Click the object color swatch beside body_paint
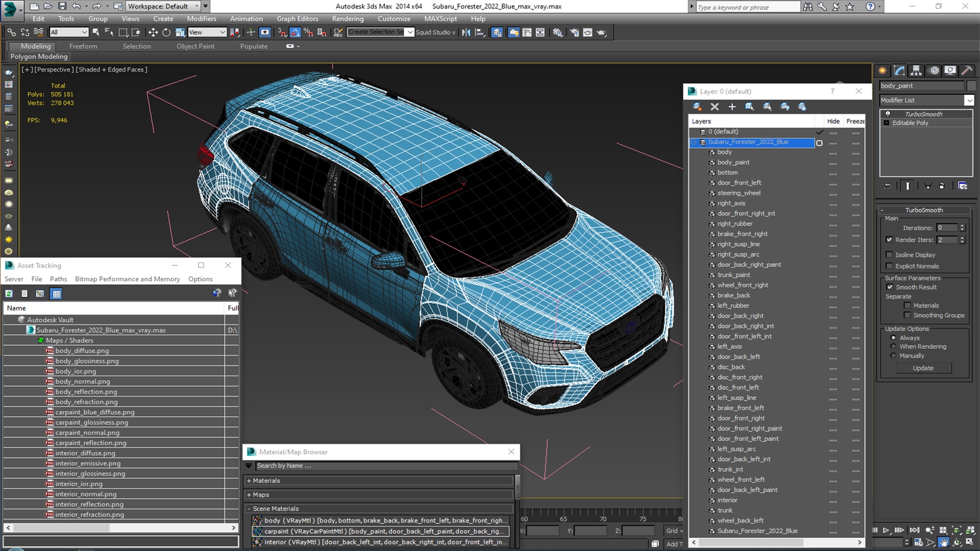 [971, 86]
